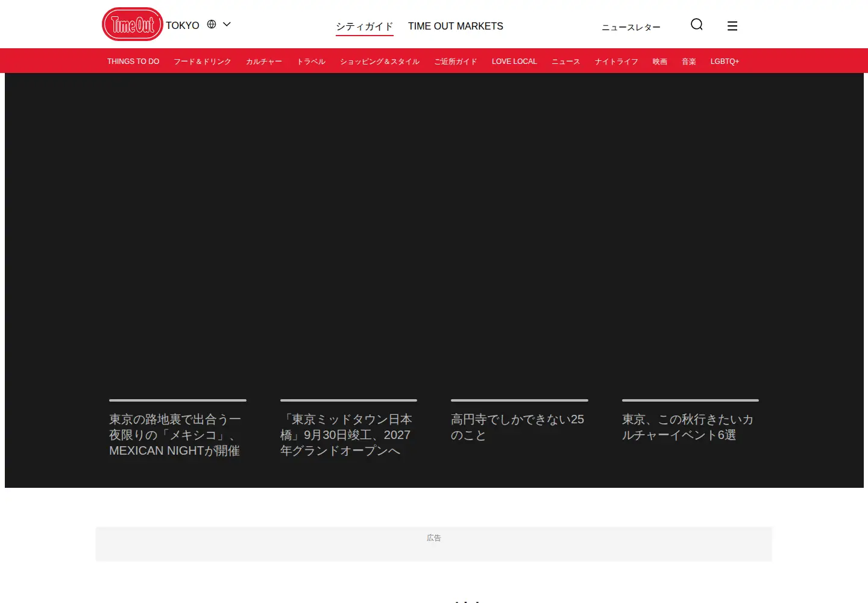
Task: Open ショッピング＆スタイル section
Action: (x=380, y=62)
